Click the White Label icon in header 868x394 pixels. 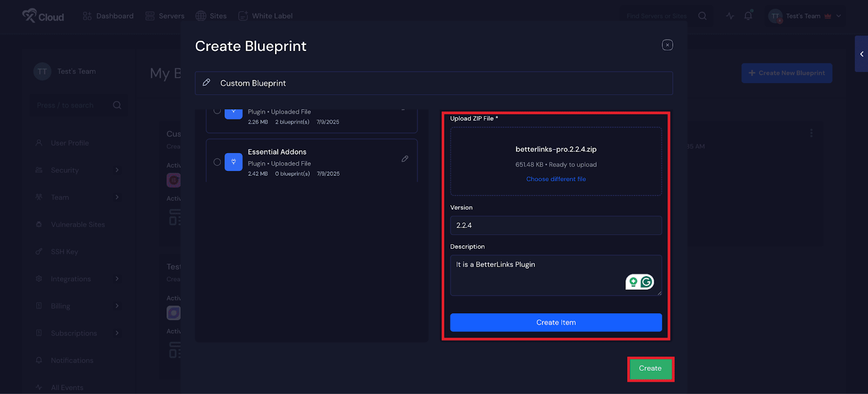click(x=243, y=16)
